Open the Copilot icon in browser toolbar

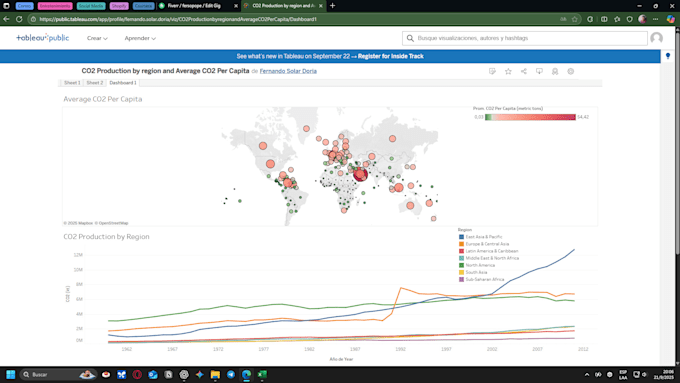[x=670, y=19]
